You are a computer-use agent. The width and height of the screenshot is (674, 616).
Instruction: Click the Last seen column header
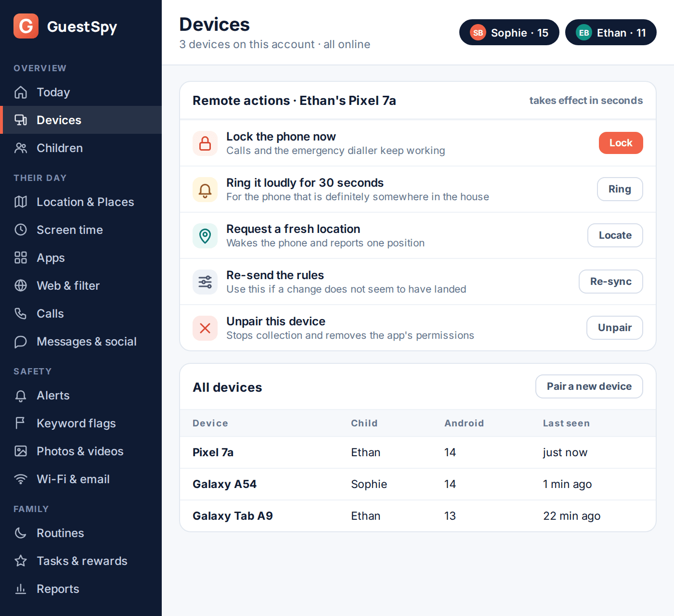tap(566, 423)
